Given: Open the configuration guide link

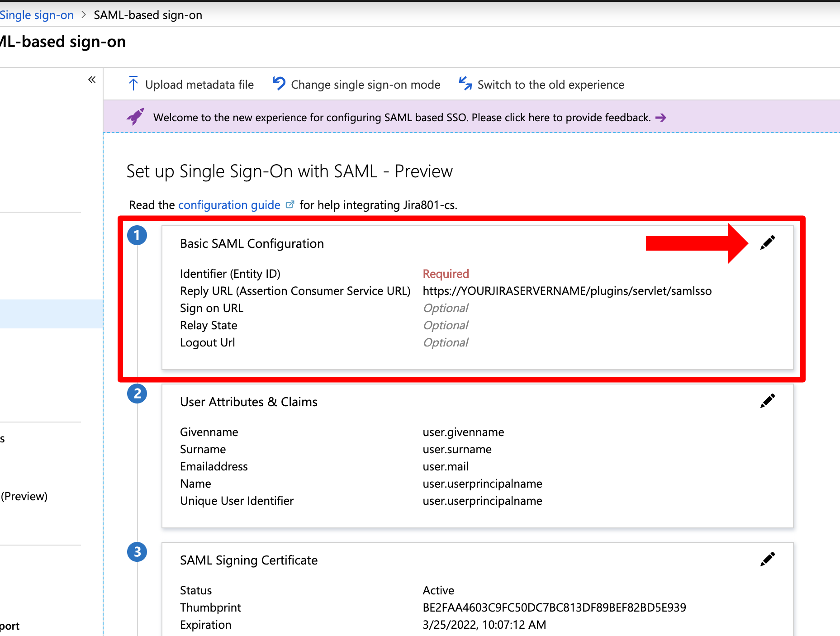Looking at the screenshot, I should coord(229,205).
